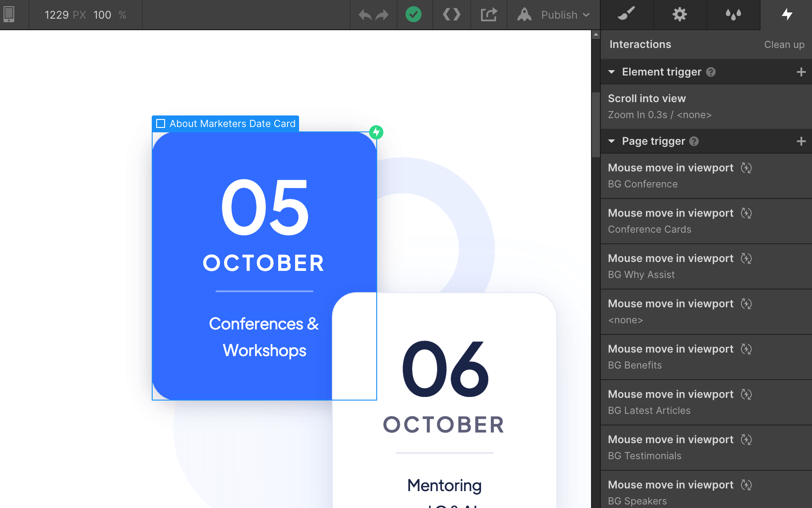Open the Style panel paintbrush icon
This screenshot has height=508, width=812.
click(x=627, y=15)
